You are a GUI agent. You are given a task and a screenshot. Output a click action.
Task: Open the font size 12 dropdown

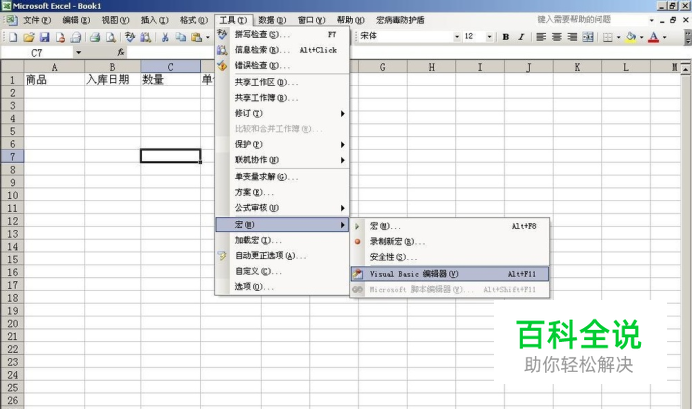coord(489,37)
